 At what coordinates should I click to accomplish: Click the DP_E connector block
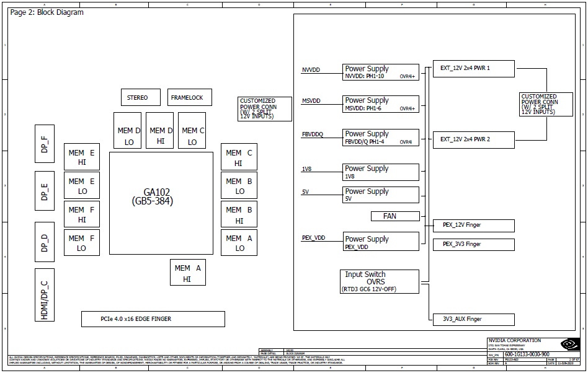[45, 191]
